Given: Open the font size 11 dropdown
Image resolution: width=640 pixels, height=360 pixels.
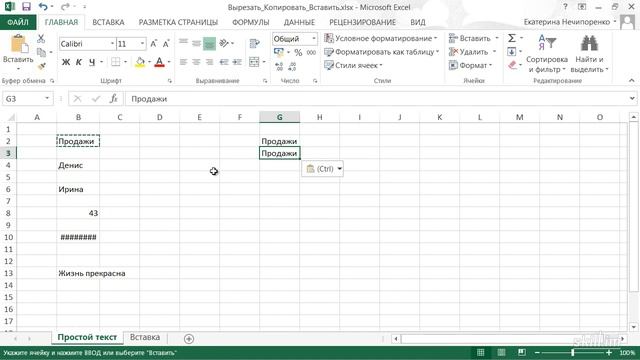Looking at the screenshot, I should tap(142, 44).
